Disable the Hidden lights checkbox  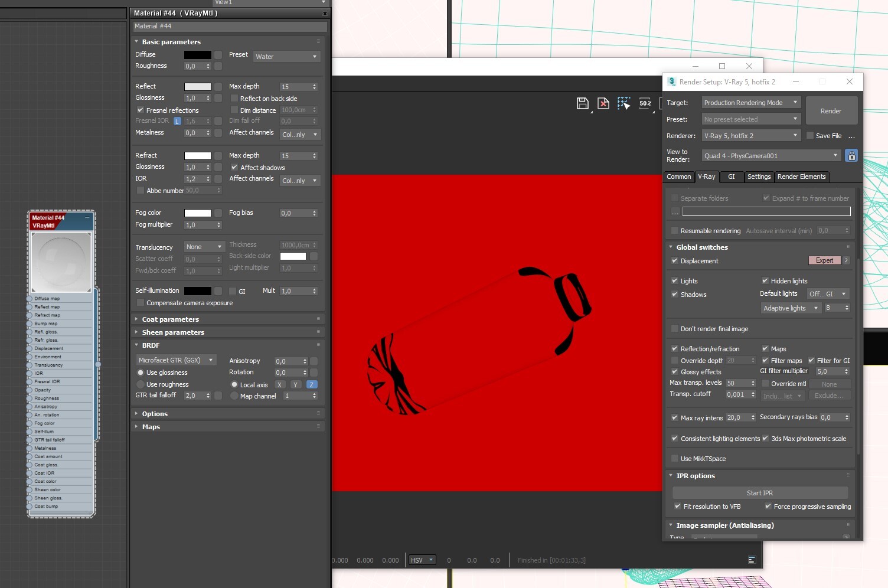[x=765, y=280]
